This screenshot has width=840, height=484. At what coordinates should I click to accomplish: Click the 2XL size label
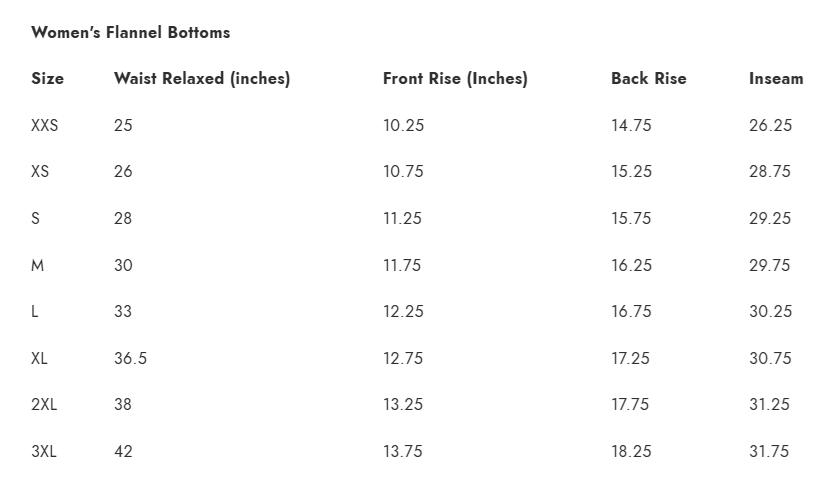(x=44, y=404)
